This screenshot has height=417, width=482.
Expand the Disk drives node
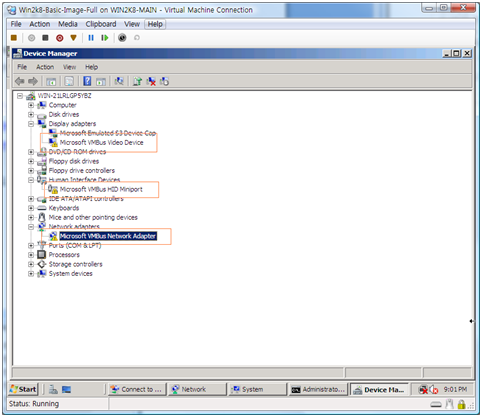click(31, 115)
